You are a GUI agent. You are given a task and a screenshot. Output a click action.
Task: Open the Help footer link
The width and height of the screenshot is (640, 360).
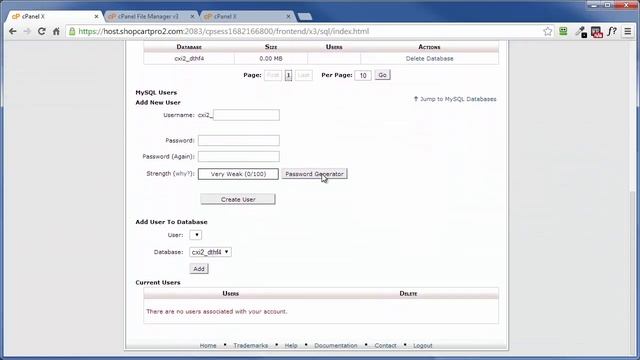[x=291, y=345]
